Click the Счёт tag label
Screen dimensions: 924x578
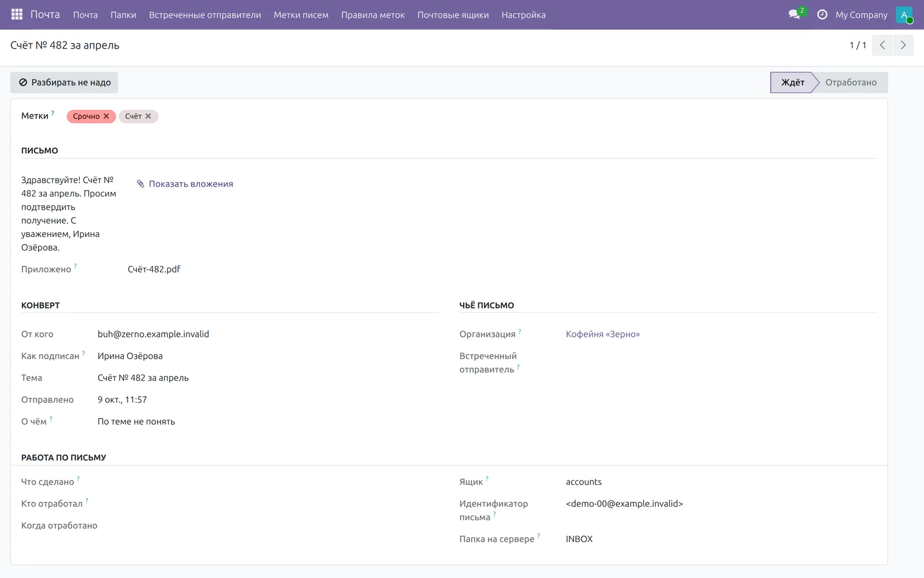pyautogui.click(x=133, y=116)
